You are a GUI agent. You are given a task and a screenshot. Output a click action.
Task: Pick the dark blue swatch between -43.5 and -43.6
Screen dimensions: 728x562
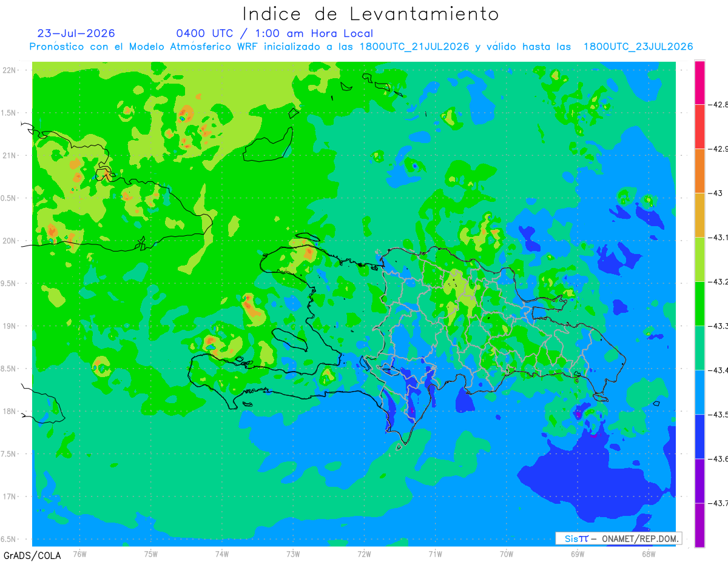699,436
